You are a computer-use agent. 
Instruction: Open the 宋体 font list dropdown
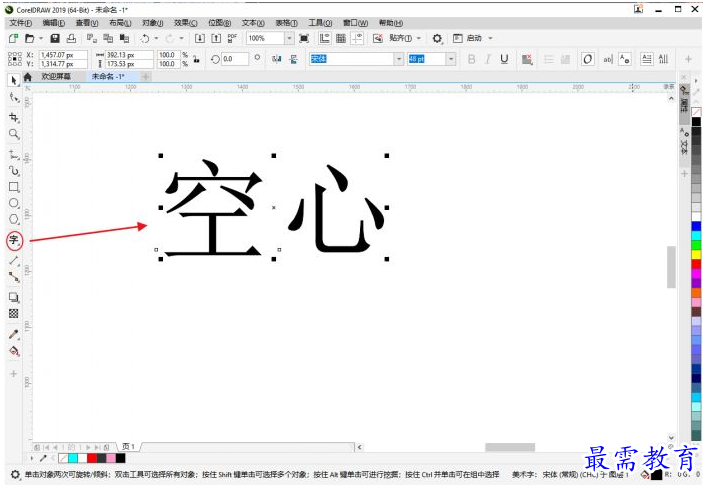(398, 59)
